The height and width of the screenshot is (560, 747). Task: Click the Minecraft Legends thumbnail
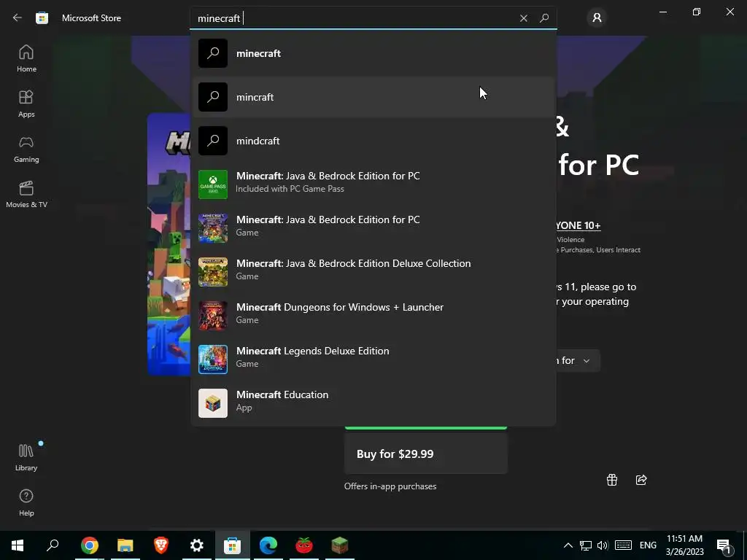(x=213, y=359)
